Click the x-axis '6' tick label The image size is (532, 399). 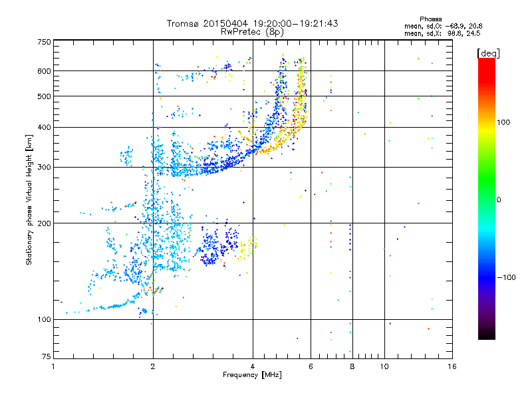coord(311,366)
